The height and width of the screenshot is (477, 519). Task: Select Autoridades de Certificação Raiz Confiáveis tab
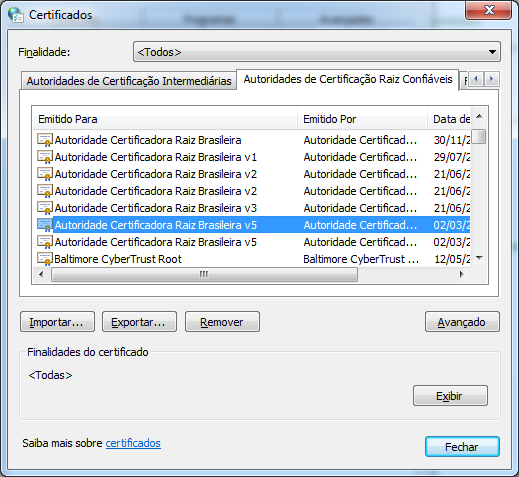(348, 79)
